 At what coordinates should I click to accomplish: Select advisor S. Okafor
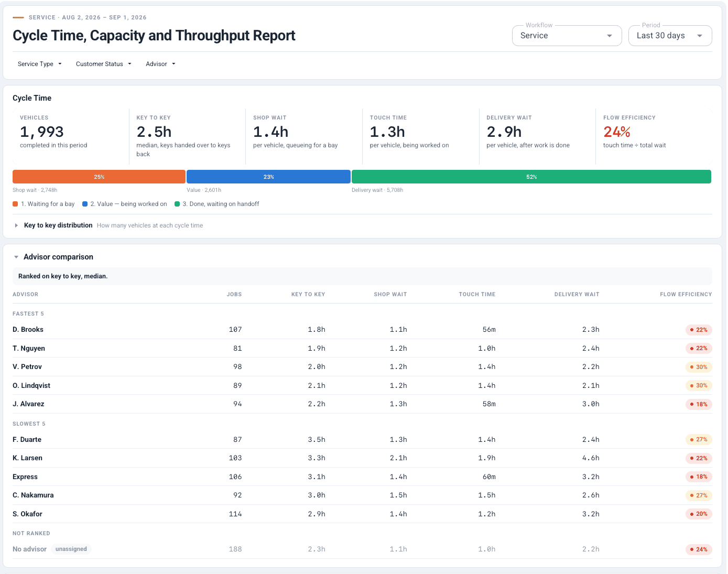[x=27, y=514]
